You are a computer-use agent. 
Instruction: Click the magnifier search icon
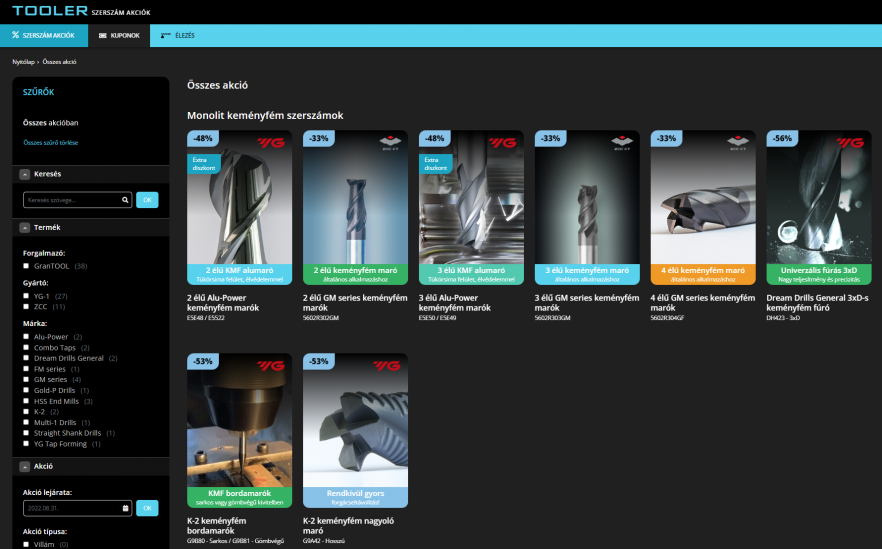point(125,200)
